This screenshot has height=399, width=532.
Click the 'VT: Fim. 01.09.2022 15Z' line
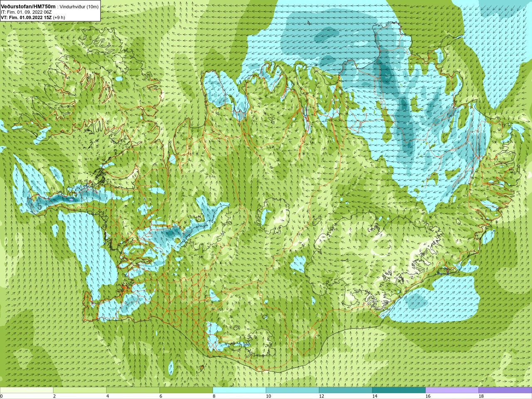coord(26,17)
